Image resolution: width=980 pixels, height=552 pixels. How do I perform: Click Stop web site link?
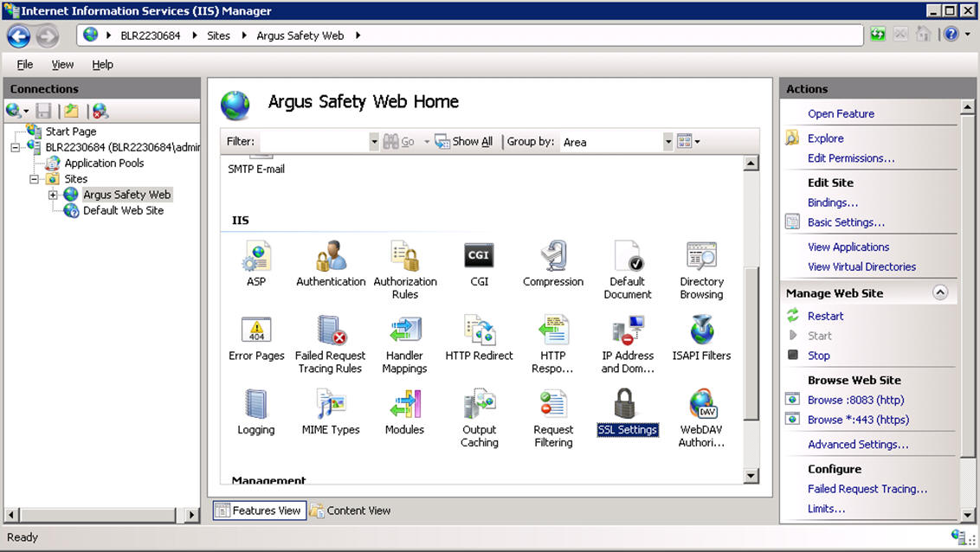point(819,356)
